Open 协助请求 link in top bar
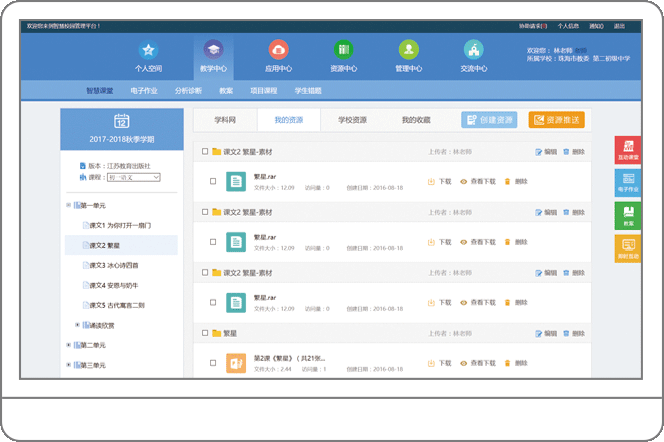This screenshot has height=442, width=664. (x=533, y=26)
